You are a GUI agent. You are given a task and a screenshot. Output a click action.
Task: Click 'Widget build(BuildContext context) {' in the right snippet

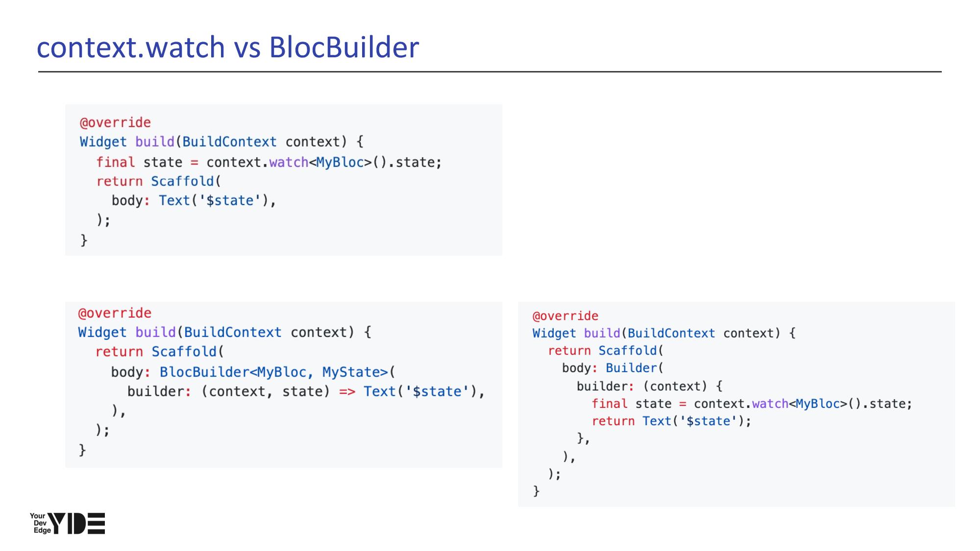[664, 334]
